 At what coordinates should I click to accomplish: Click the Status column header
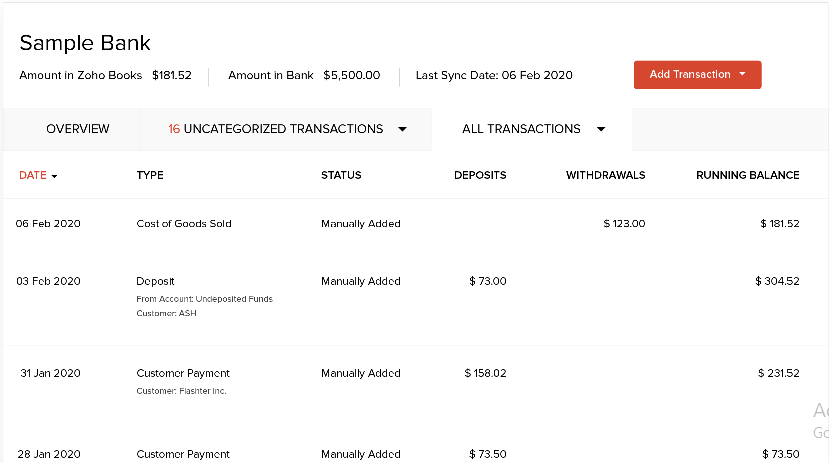click(341, 175)
